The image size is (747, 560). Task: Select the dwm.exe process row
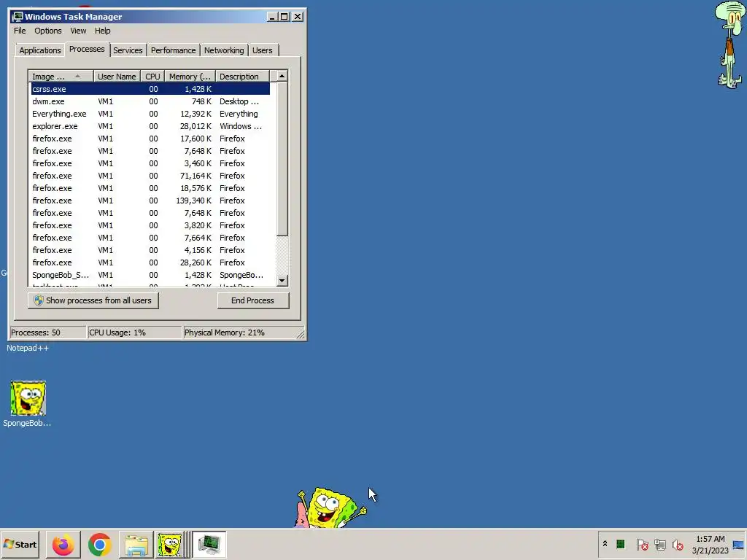click(x=150, y=101)
